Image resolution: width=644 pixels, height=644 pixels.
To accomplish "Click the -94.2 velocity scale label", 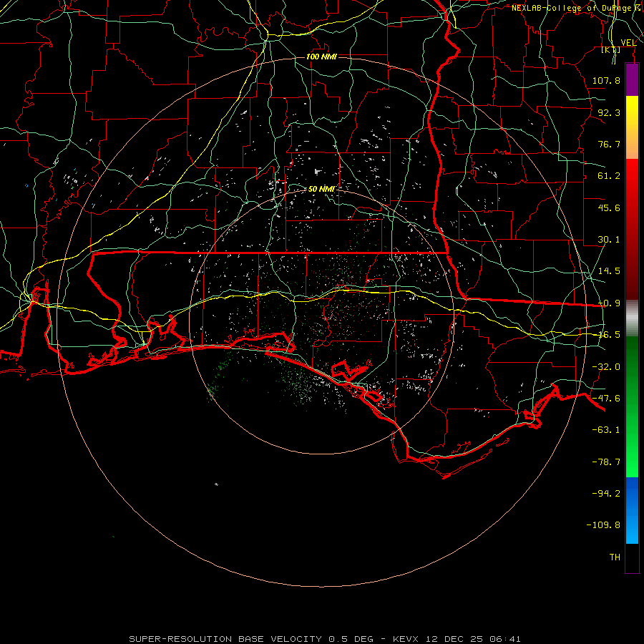I will 606,494.
